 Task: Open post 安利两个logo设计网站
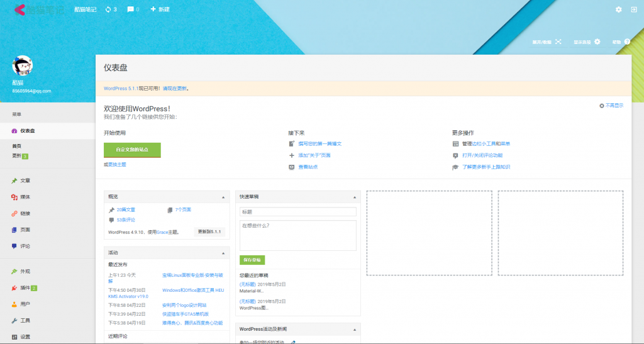[184, 306]
